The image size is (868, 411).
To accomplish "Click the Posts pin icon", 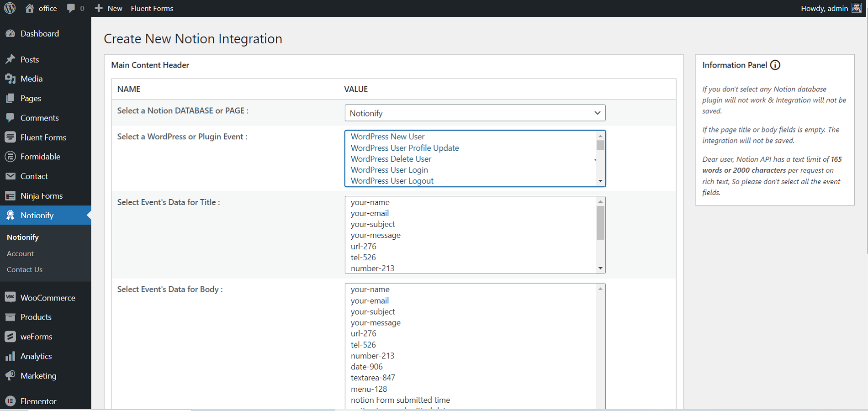I will tap(10, 59).
